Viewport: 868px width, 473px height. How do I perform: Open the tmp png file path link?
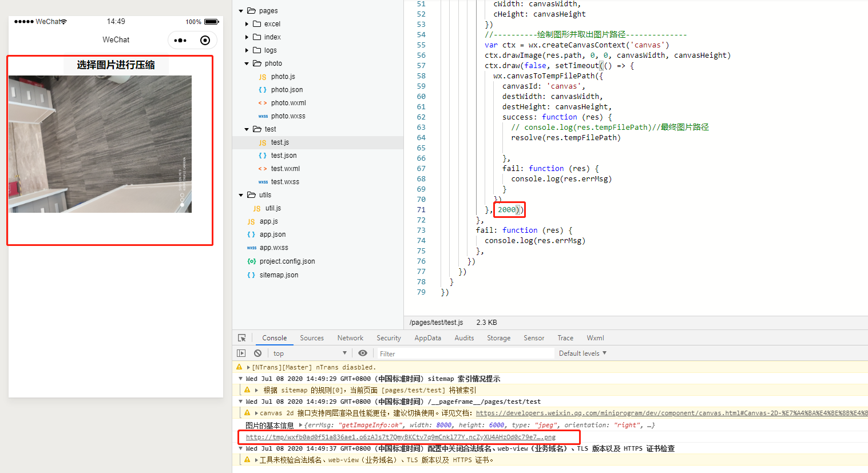(401, 437)
